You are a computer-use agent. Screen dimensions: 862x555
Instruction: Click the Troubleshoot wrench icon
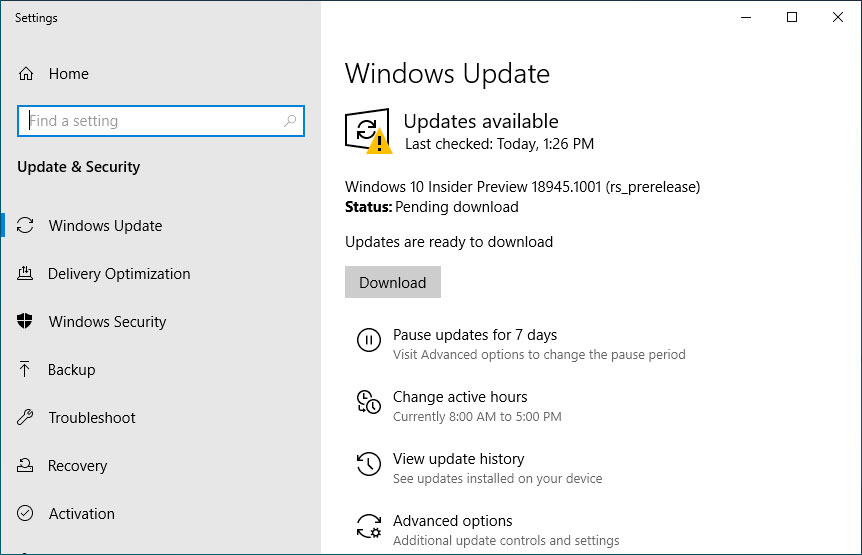[25, 417]
